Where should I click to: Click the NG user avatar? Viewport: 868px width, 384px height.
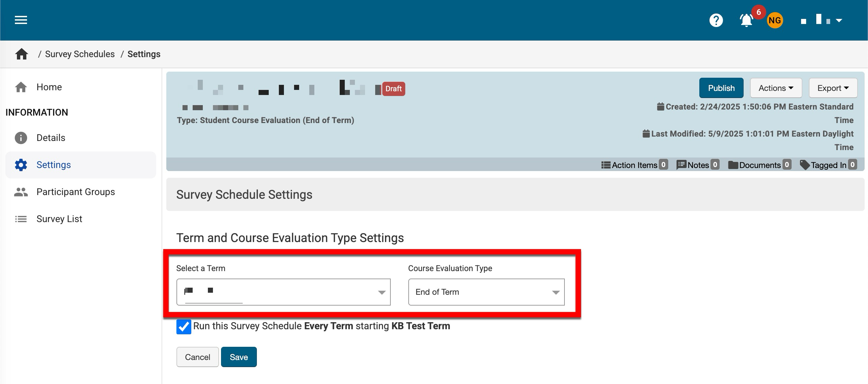[774, 21]
